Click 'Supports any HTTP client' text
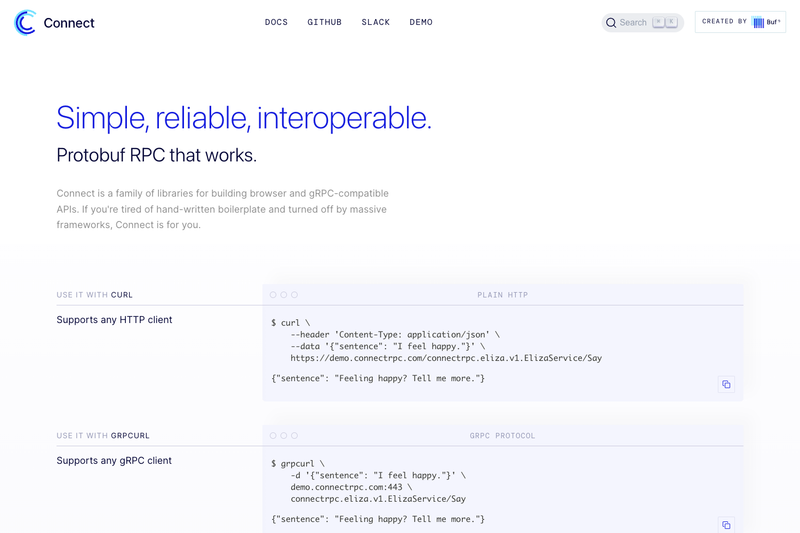This screenshot has height=533, width=800. pyautogui.click(x=114, y=320)
